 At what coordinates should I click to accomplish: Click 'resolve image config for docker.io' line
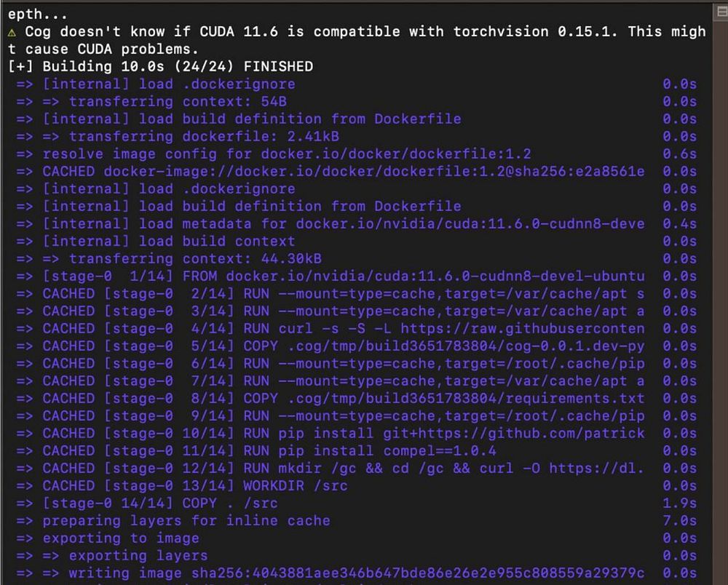coord(287,154)
